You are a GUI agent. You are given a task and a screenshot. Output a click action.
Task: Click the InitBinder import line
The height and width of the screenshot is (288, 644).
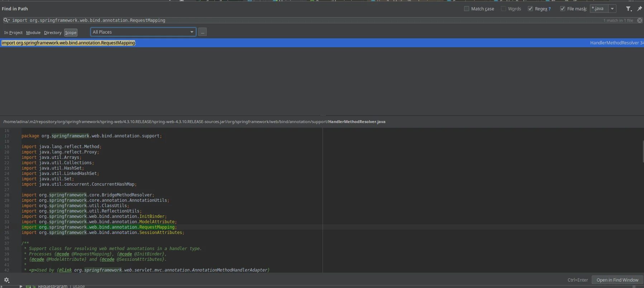(94, 216)
